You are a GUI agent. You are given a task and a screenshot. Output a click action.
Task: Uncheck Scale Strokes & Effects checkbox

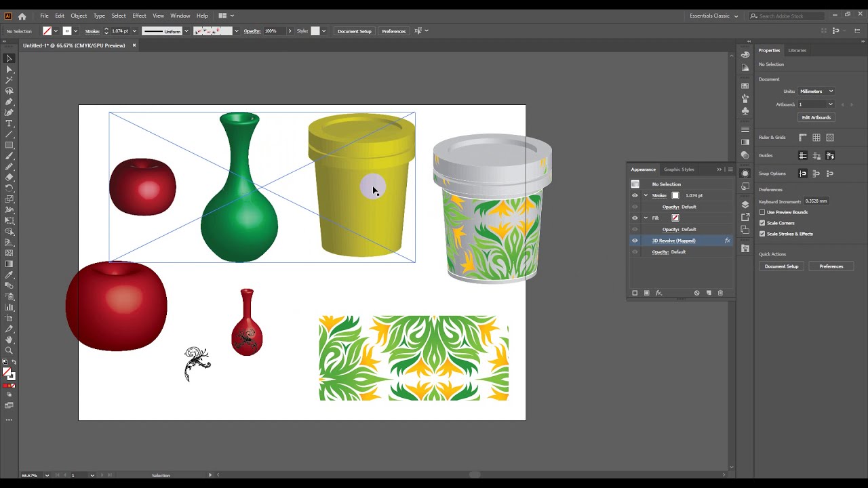click(762, 234)
